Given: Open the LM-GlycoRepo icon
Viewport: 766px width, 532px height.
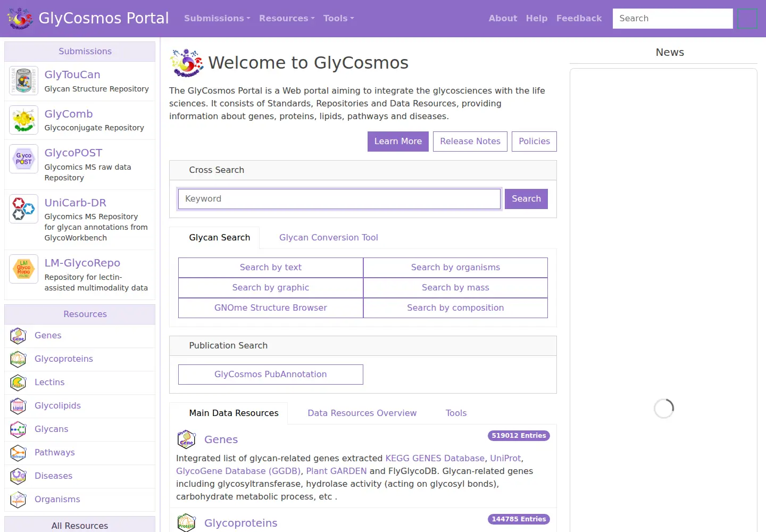Looking at the screenshot, I should (x=23, y=269).
